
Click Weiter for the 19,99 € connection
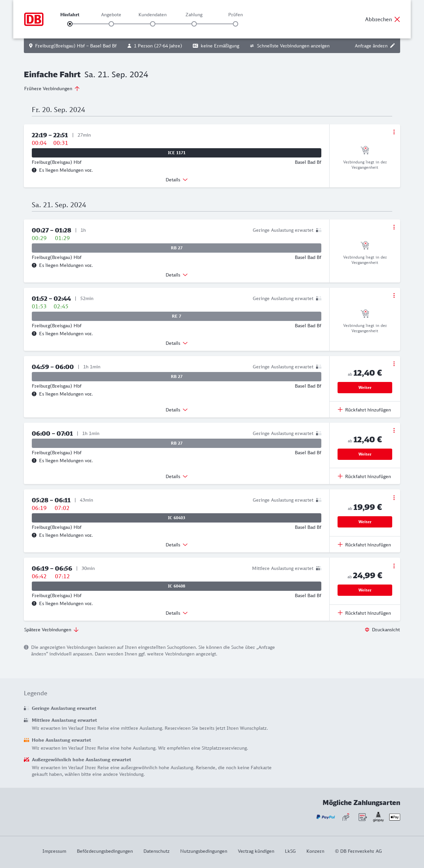point(364,522)
